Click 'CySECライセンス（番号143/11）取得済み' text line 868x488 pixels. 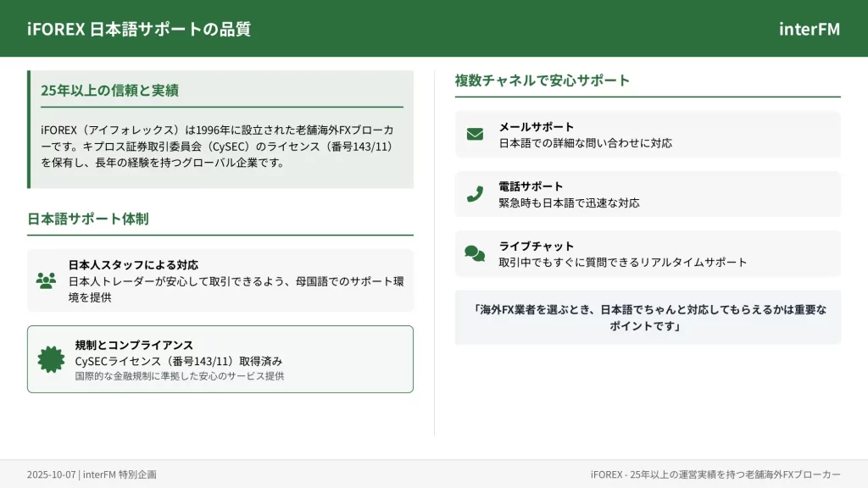click(178, 361)
